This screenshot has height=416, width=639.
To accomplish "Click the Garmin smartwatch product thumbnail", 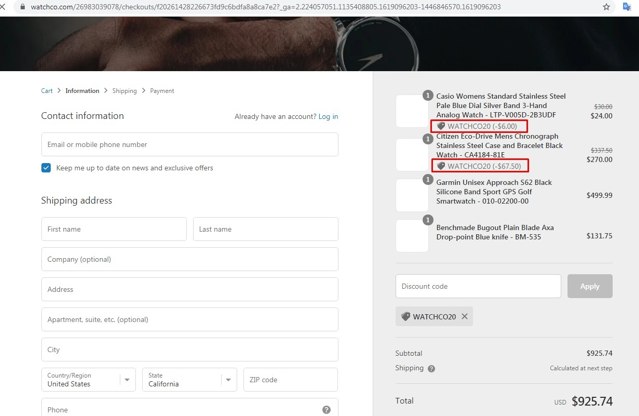I will 412,195.
